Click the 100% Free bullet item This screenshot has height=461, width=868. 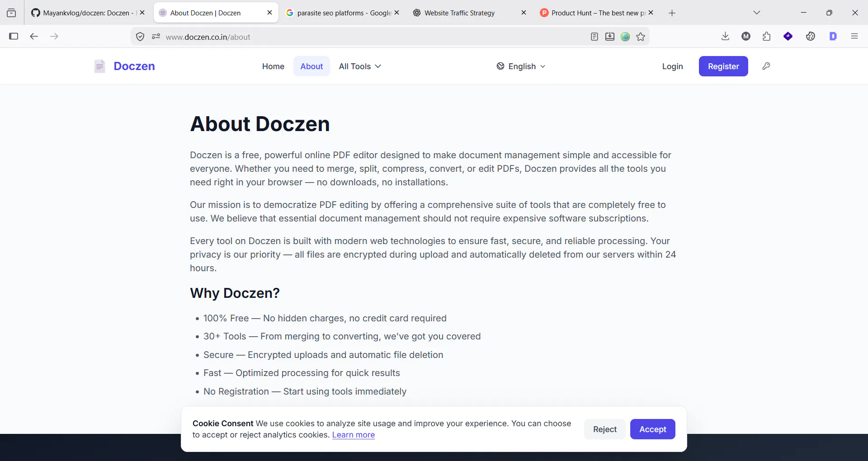click(x=325, y=318)
